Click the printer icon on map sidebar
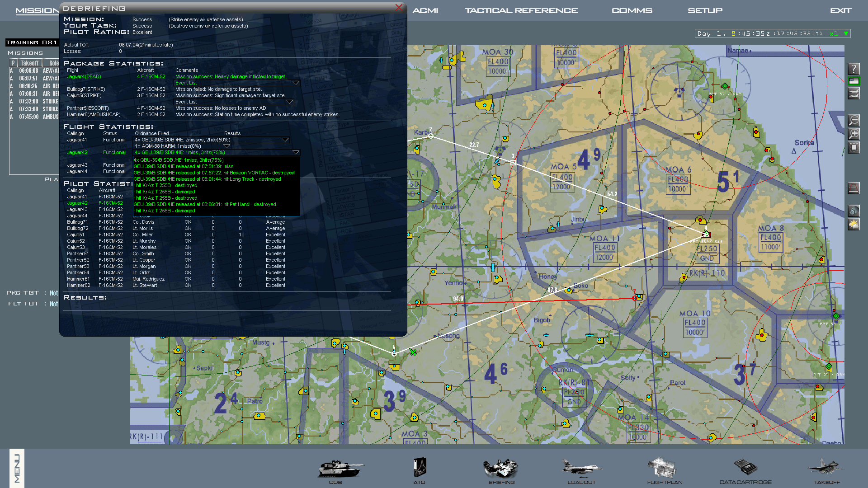This screenshot has height=488, width=868. coord(854,211)
